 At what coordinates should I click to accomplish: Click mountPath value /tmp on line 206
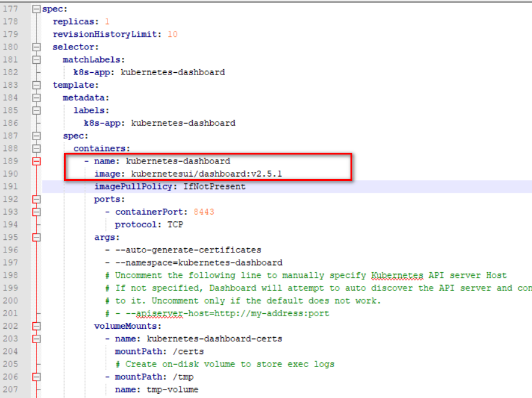point(183,377)
